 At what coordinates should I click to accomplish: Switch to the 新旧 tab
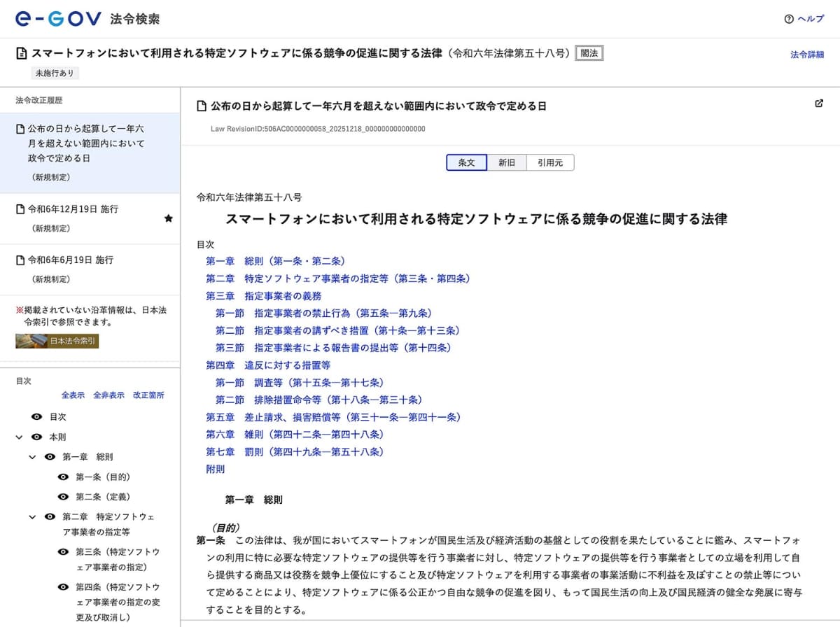click(507, 162)
